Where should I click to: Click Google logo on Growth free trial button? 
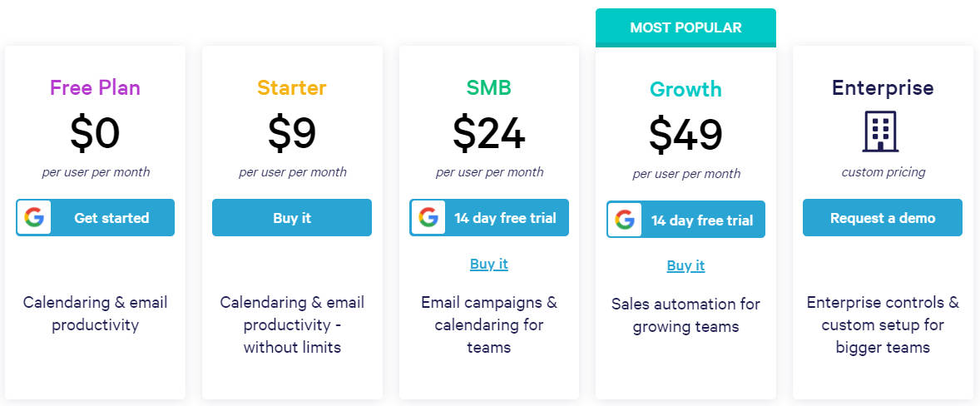coord(625,220)
